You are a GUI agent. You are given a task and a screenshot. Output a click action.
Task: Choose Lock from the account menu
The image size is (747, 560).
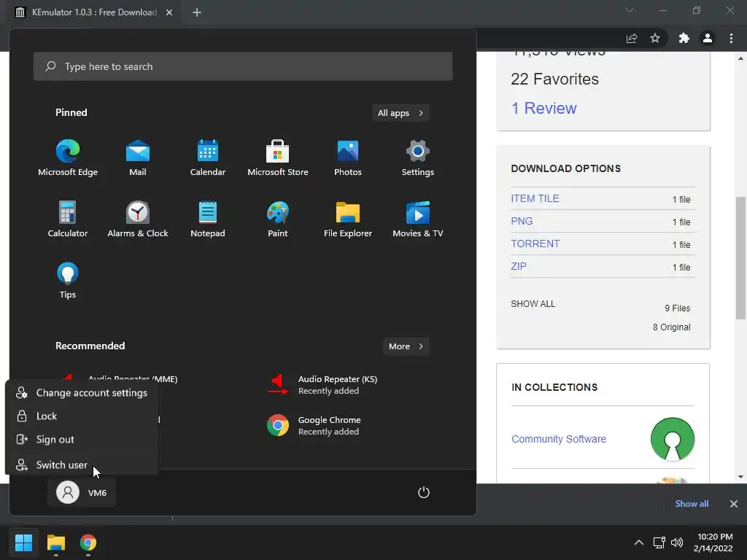(x=82, y=416)
